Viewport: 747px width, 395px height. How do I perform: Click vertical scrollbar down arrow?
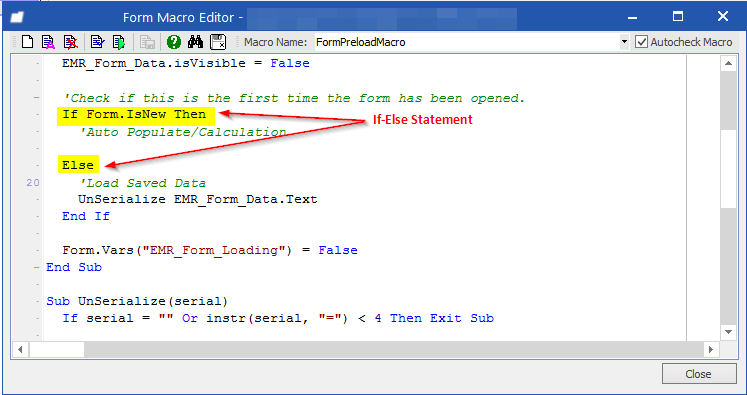[x=728, y=332]
